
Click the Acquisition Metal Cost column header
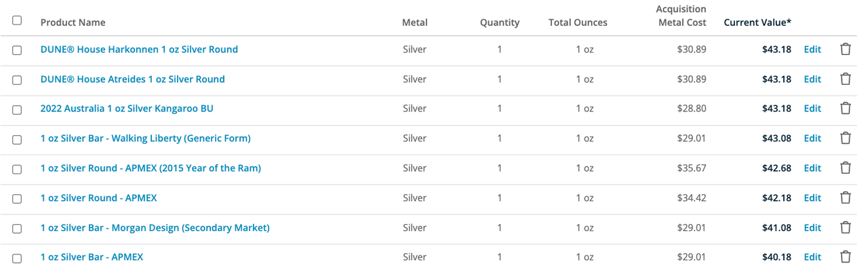(682, 16)
